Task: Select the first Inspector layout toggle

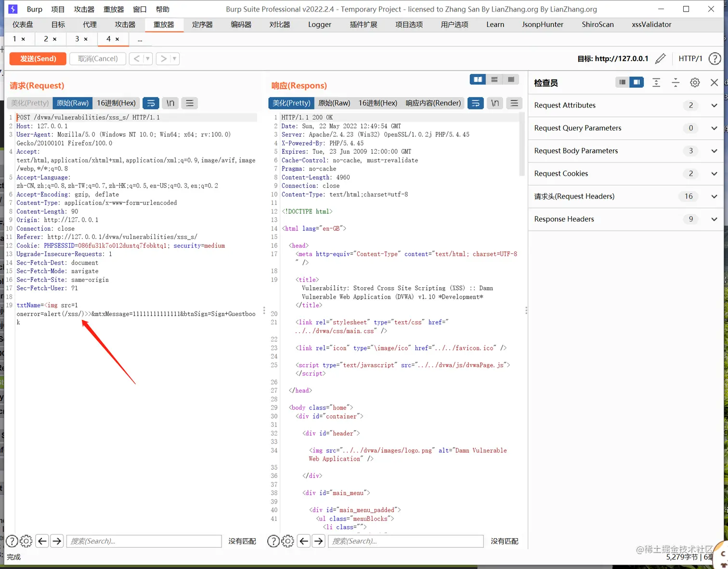Action: pos(623,82)
